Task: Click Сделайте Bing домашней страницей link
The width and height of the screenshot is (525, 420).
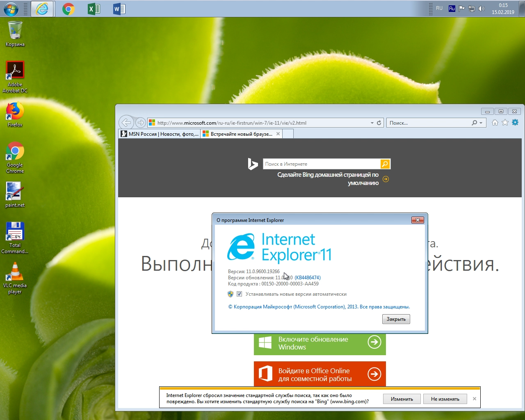Action: (328, 179)
